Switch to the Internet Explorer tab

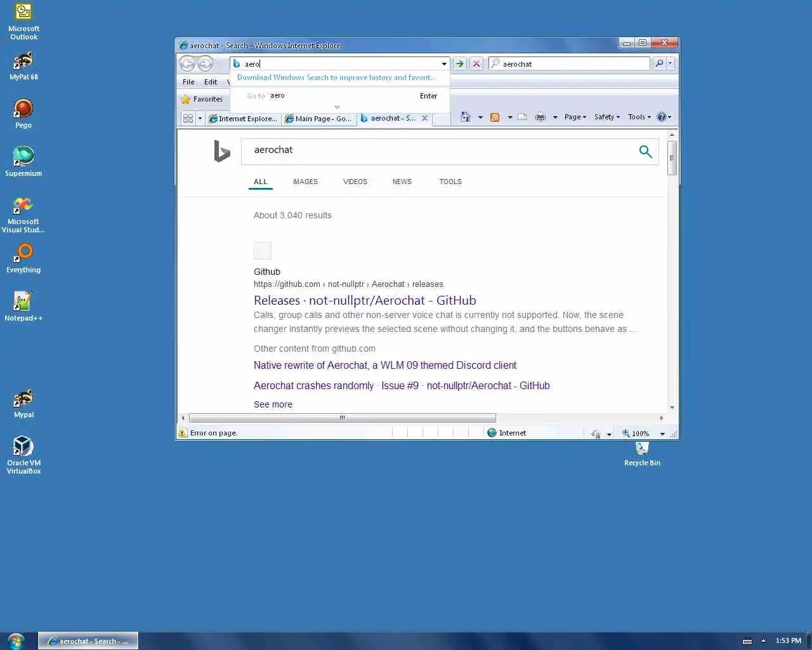[x=243, y=118]
